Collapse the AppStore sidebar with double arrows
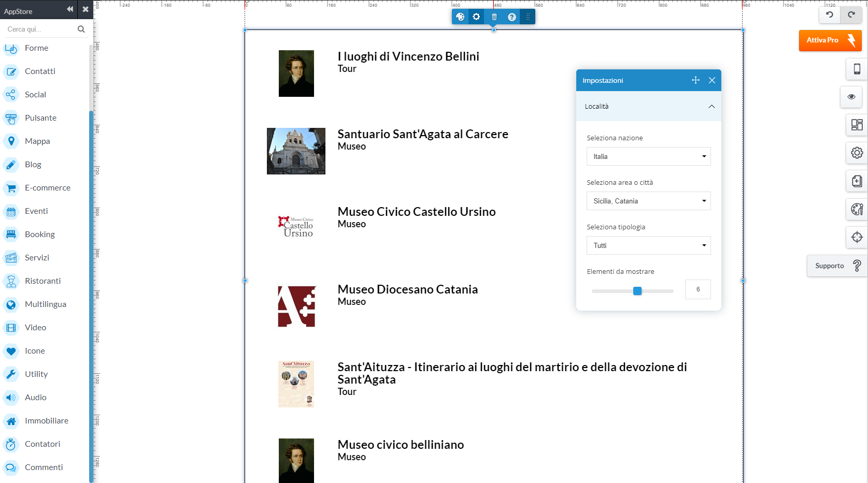This screenshot has width=868, height=483. (x=70, y=9)
